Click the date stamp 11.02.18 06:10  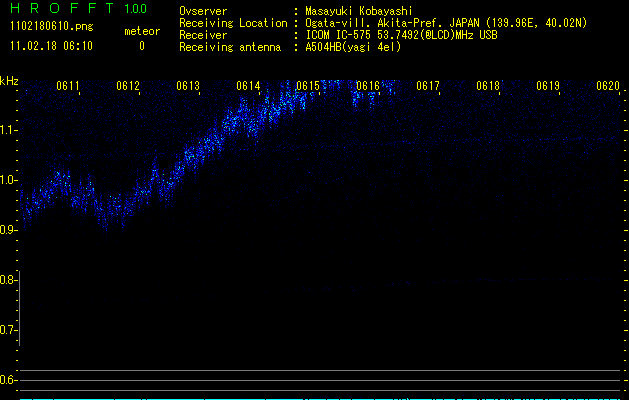pos(51,46)
